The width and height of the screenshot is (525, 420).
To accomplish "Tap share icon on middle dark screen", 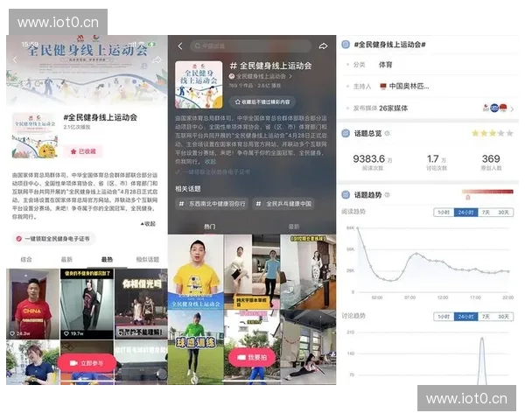I will click(323, 45).
